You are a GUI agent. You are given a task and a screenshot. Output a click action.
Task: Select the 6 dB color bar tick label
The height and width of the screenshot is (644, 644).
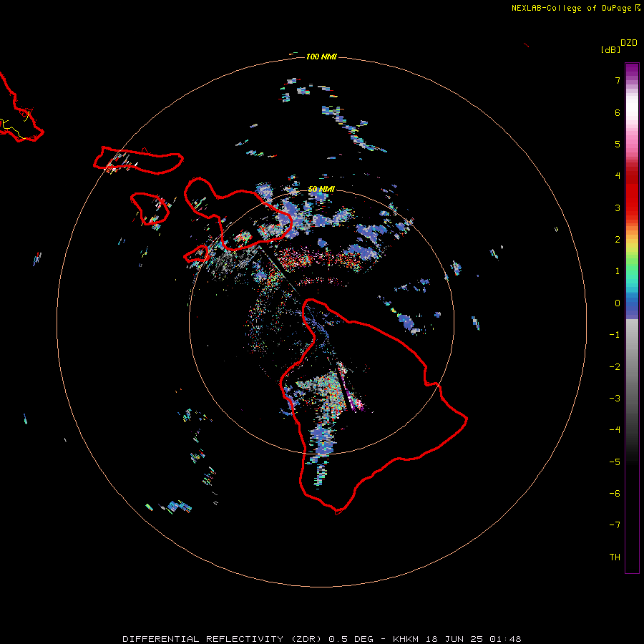(618, 112)
